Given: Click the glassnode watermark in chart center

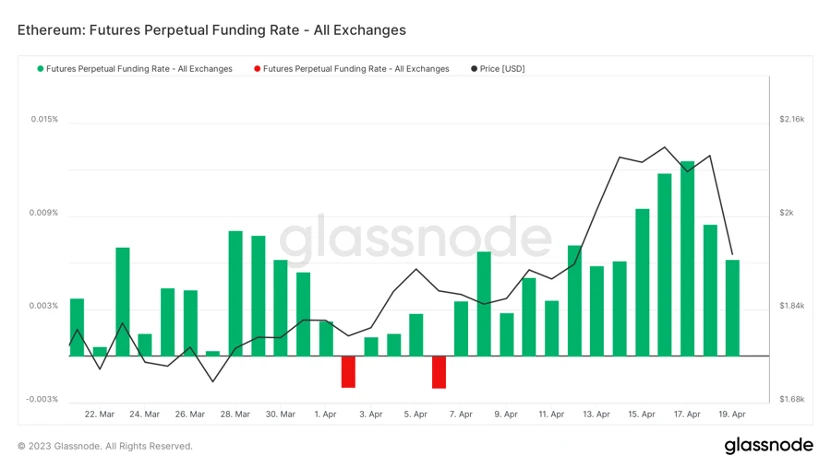Looking at the screenshot, I should click(x=415, y=239).
